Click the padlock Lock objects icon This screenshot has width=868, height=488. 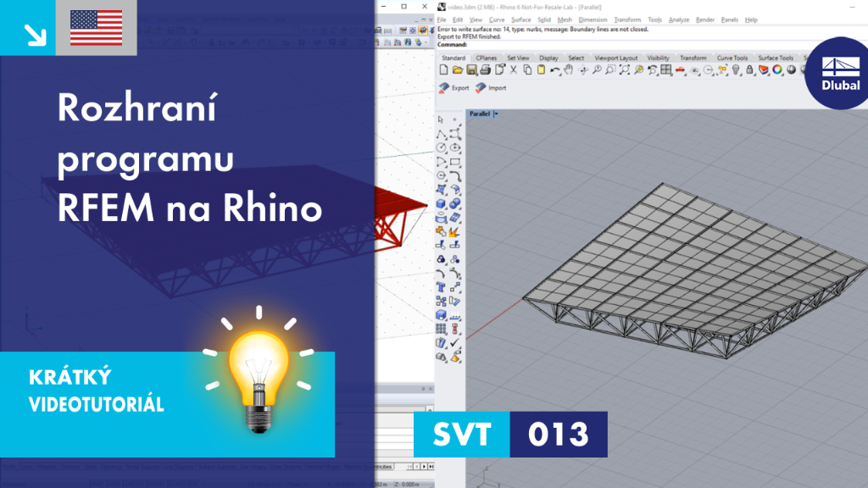749,70
